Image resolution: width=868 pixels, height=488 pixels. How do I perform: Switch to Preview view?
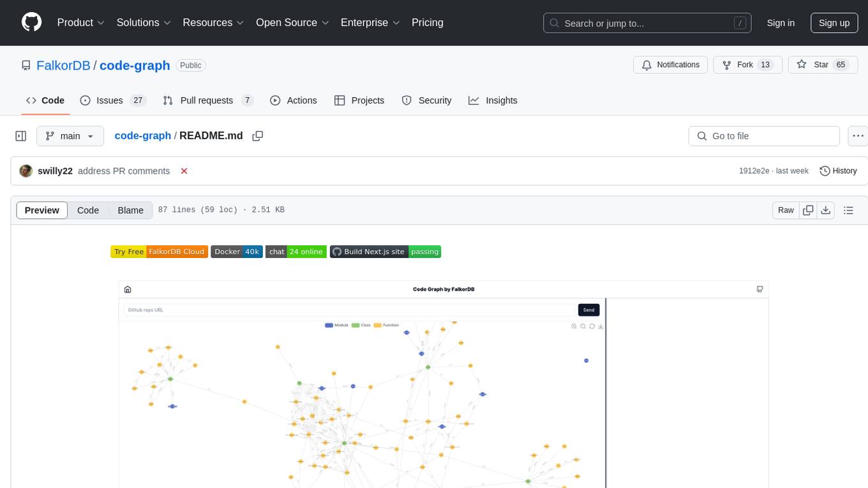[x=42, y=210]
